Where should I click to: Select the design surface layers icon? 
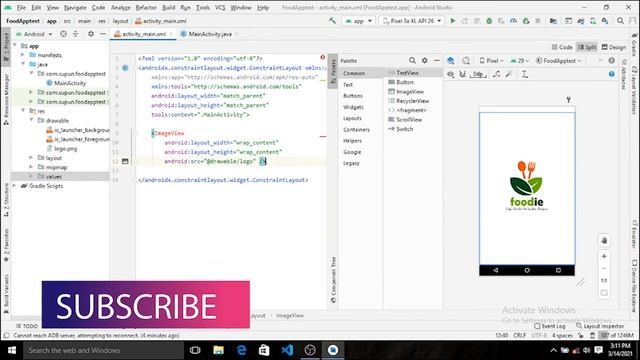(451, 60)
